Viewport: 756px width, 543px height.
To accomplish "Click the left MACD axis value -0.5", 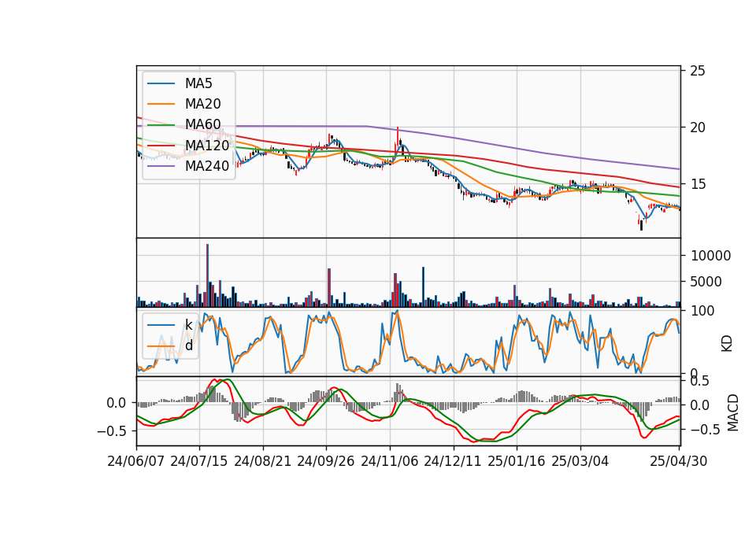I will (x=112, y=430).
